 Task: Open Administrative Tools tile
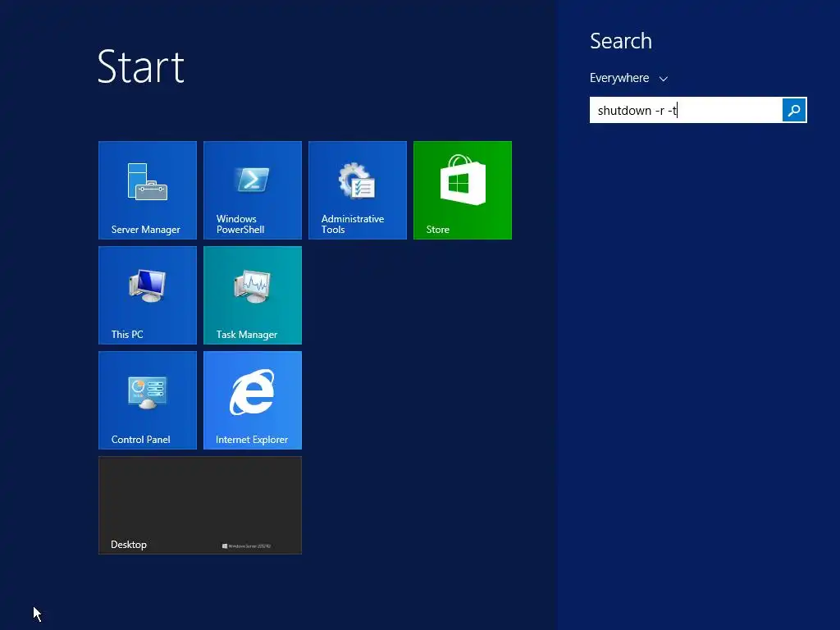coord(358,190)
